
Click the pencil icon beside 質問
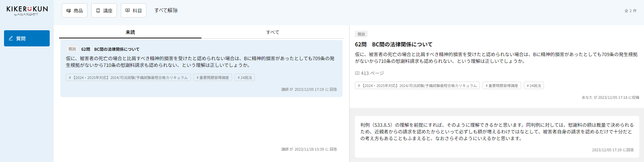click(x=11, y=38)
